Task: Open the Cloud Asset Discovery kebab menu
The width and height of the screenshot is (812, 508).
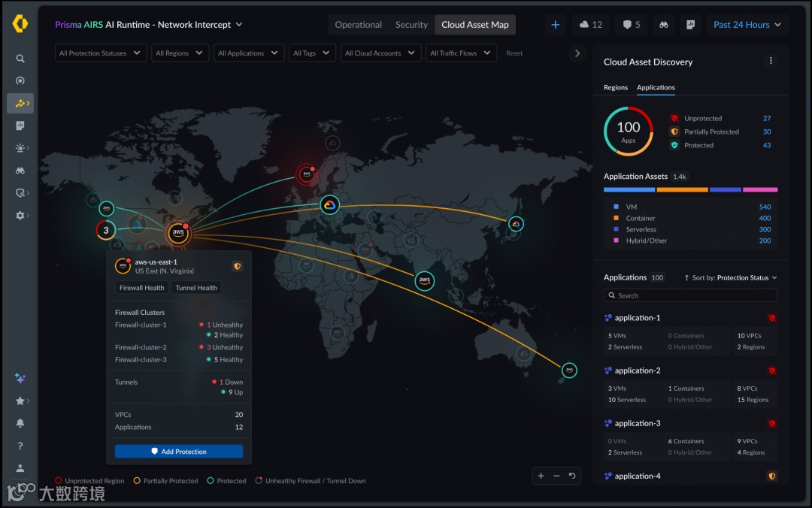Action: (771, 61)
